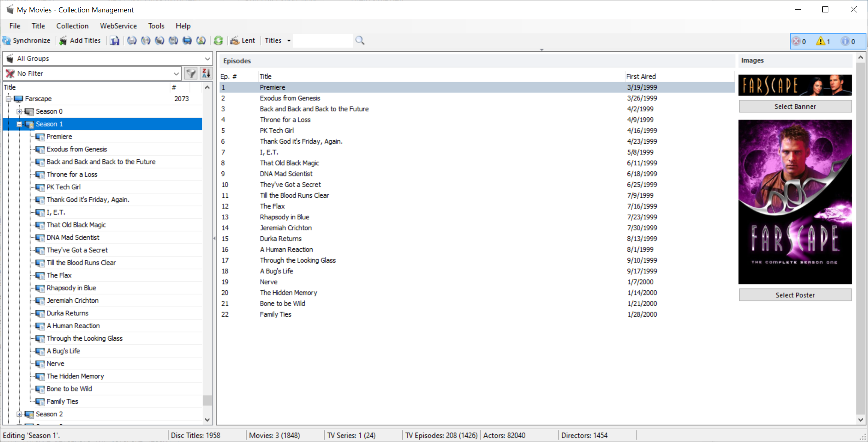
Task: Select episode 19 Nerve in episodes list
Action: 477,282
